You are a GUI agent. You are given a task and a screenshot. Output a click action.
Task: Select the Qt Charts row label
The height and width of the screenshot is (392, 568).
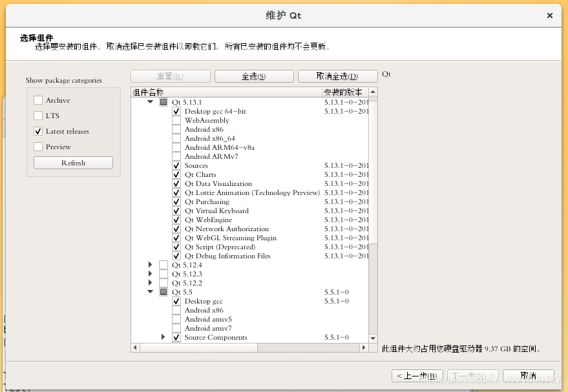[200, 174]
